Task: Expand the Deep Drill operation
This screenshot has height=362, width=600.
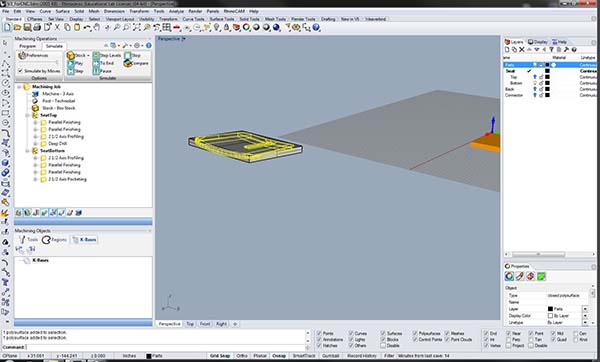Action: [36, 144]
